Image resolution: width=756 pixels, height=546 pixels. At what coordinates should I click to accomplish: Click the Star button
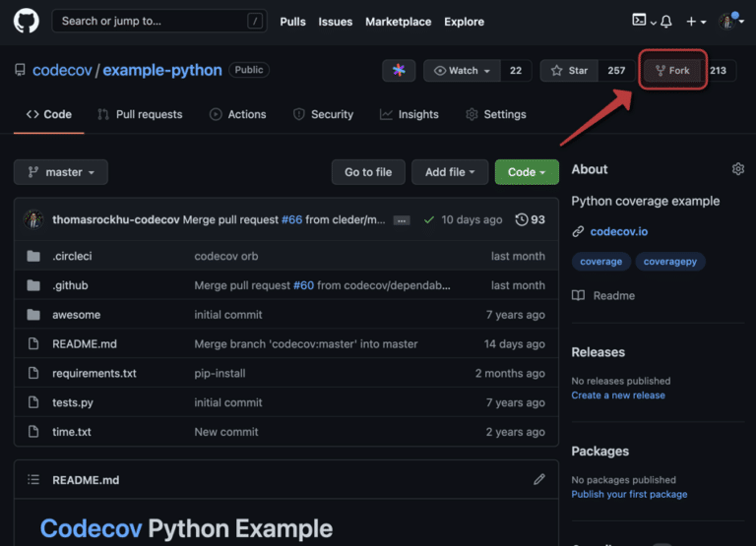click(x=569, y=71)
